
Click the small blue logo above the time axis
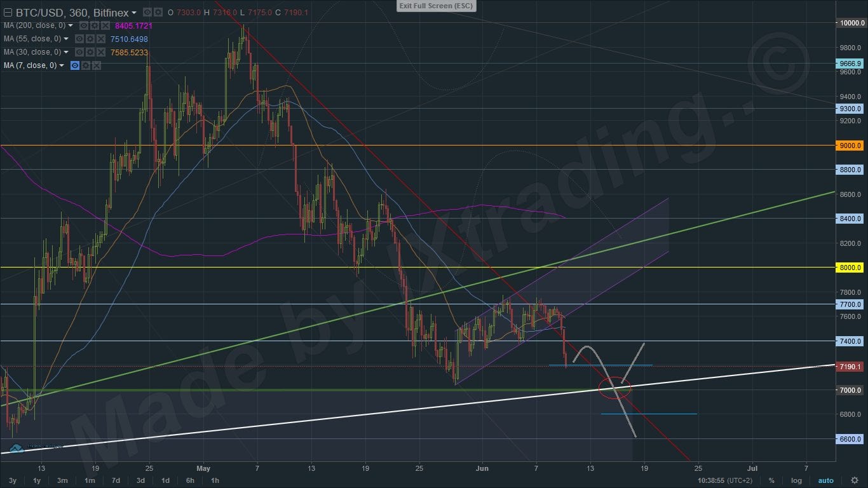(17, 448)
